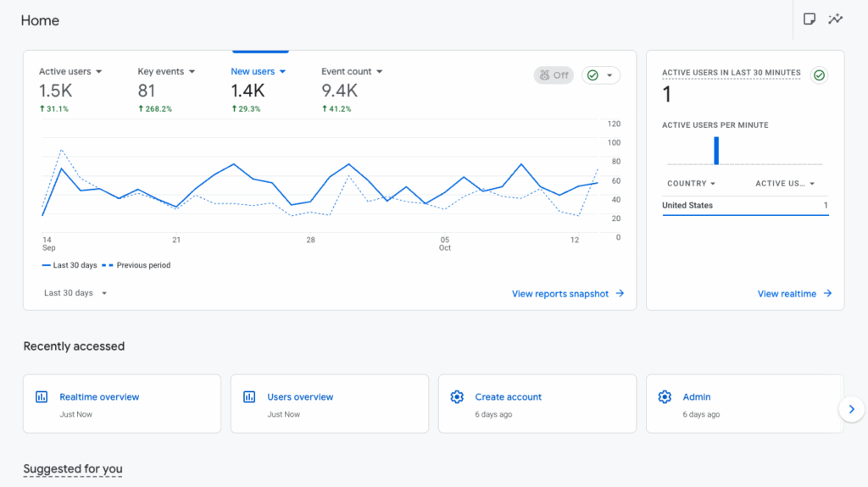Open the View reports snapshot link

(x=567, y=294)
